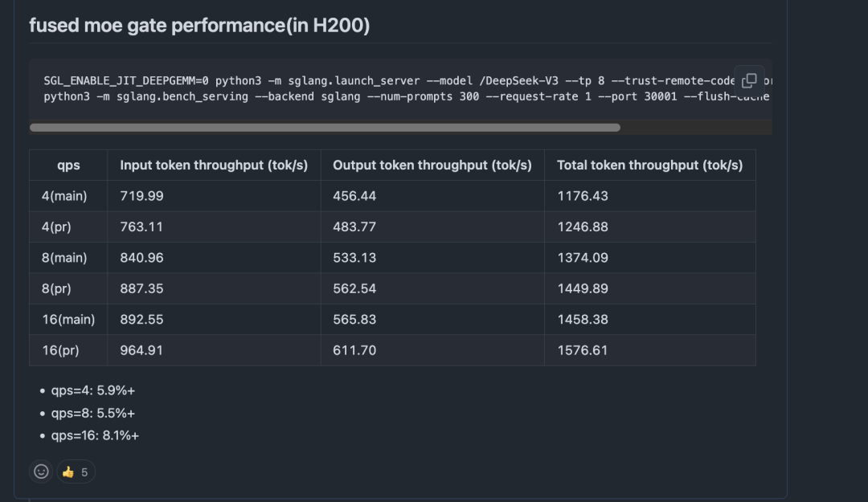
Task: Click the bullet text 'qps=4: 5.9%+'
Action: (x=94, y=390)
